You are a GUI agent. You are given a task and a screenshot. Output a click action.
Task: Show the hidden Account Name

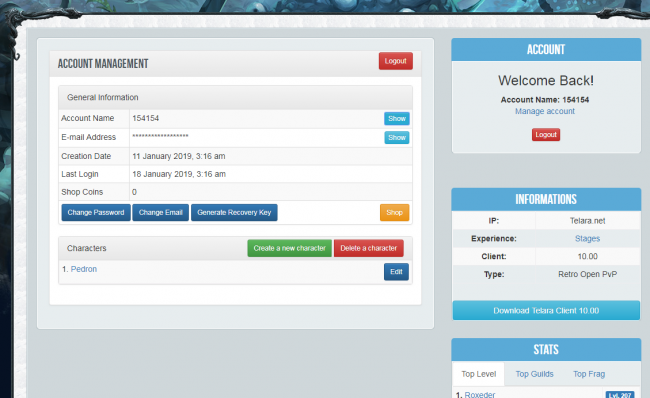coord(397,119)
